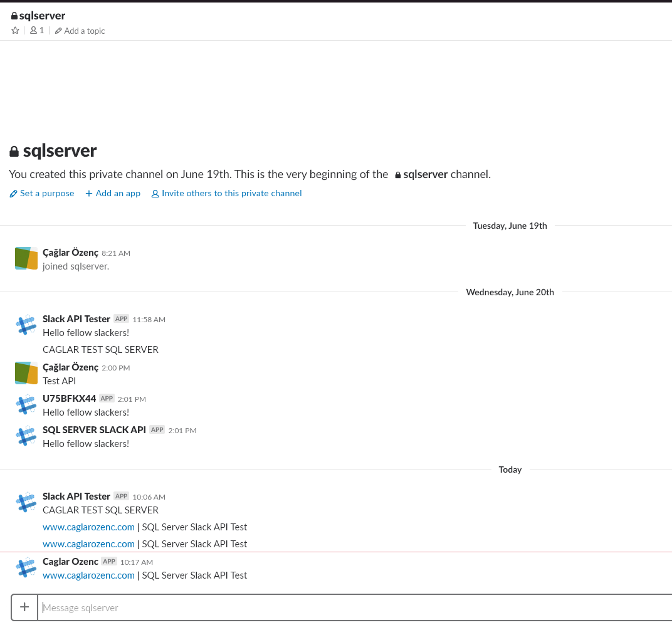The image size is (672, 625).
Task: Click the Tuesday, June 19th date divider label
Action: tap(510, 226)
